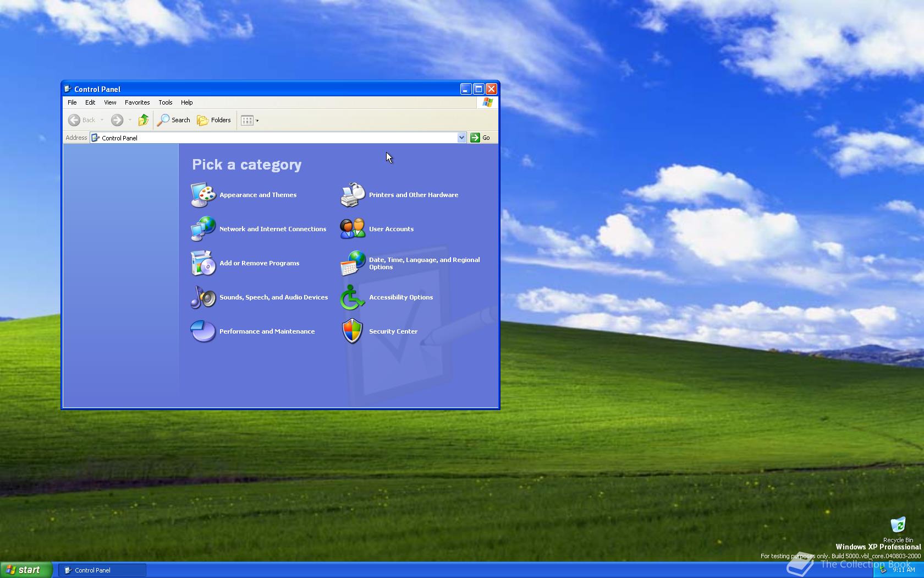Click the Date, Time, Language, and Regional Options link

(424, 263)
